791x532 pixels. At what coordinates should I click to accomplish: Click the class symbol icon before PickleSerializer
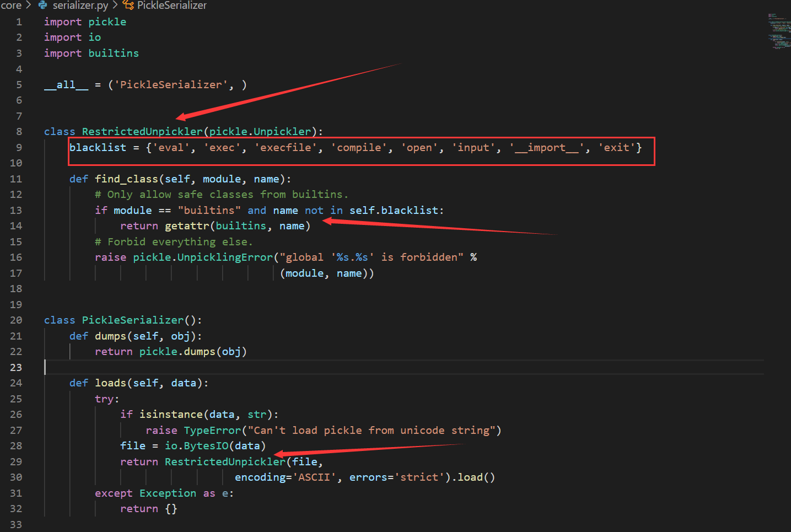[x=128, y=6]
